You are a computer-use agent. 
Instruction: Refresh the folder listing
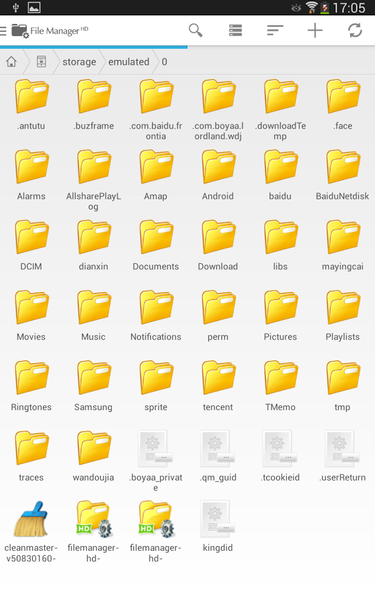355,30
